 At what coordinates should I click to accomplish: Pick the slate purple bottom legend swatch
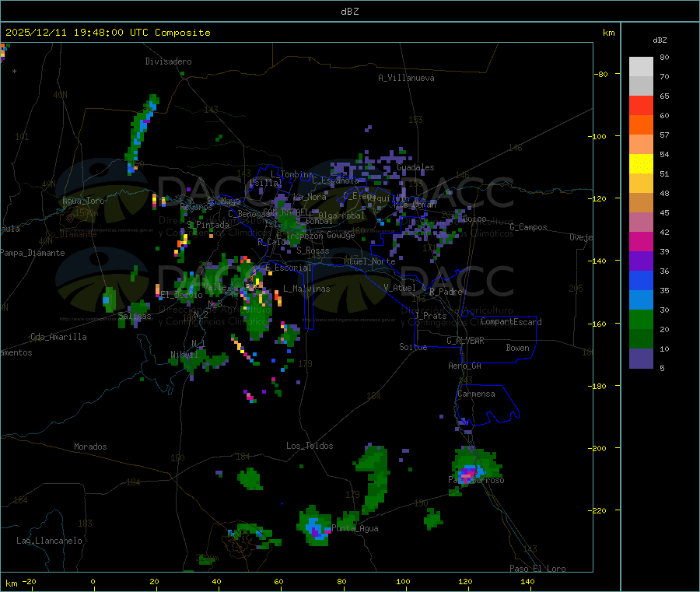[x=641, y=359]
